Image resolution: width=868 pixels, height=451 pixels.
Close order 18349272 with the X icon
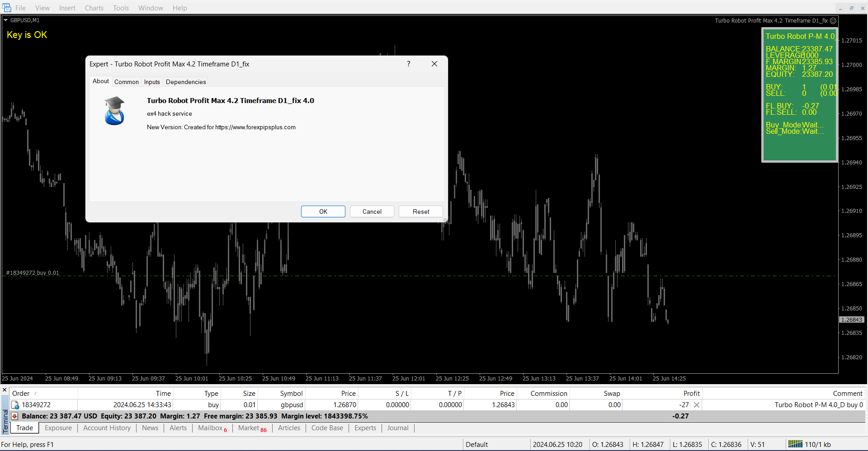(x=697, y=405)
